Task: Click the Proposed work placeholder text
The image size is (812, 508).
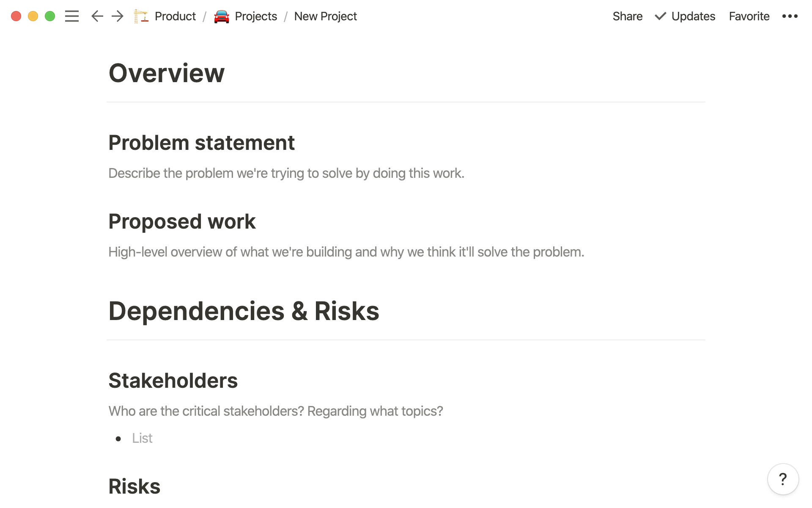Action: tap(346, 251)
